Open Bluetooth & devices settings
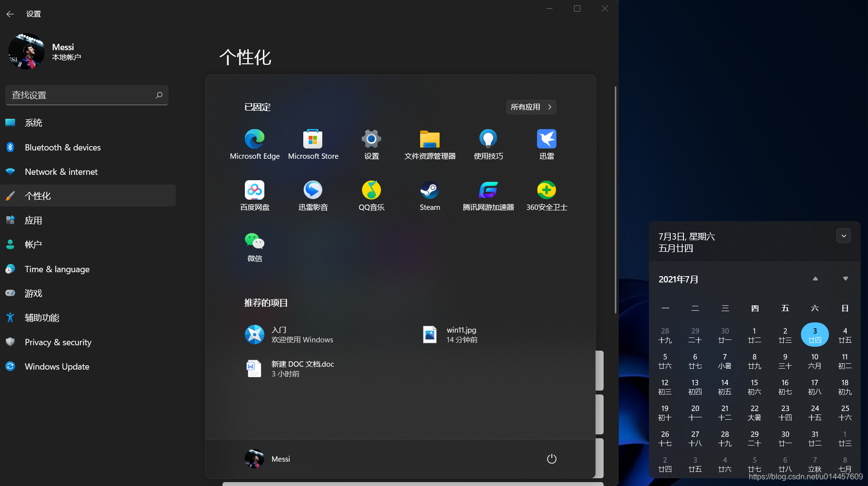868x486 pixels. pyautogui.click(x=88, y=147)
